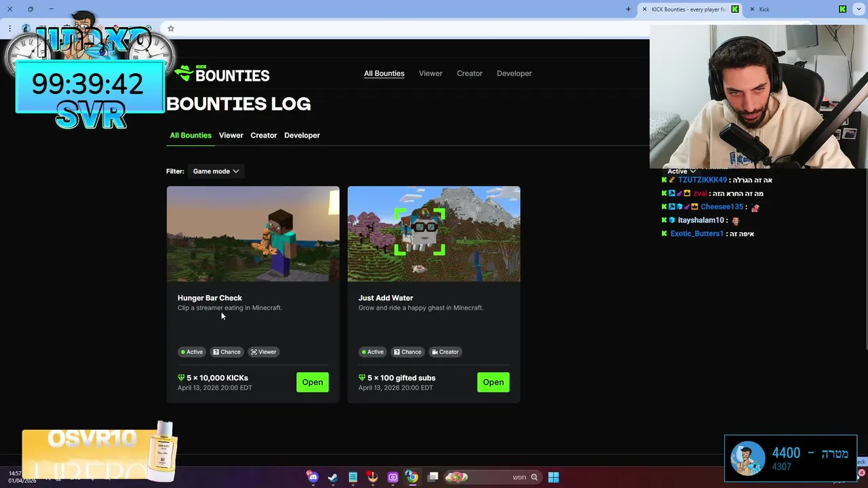
Task: Click the green gem icon beside 100 gifted subs
Action: [x=362, y=378]
